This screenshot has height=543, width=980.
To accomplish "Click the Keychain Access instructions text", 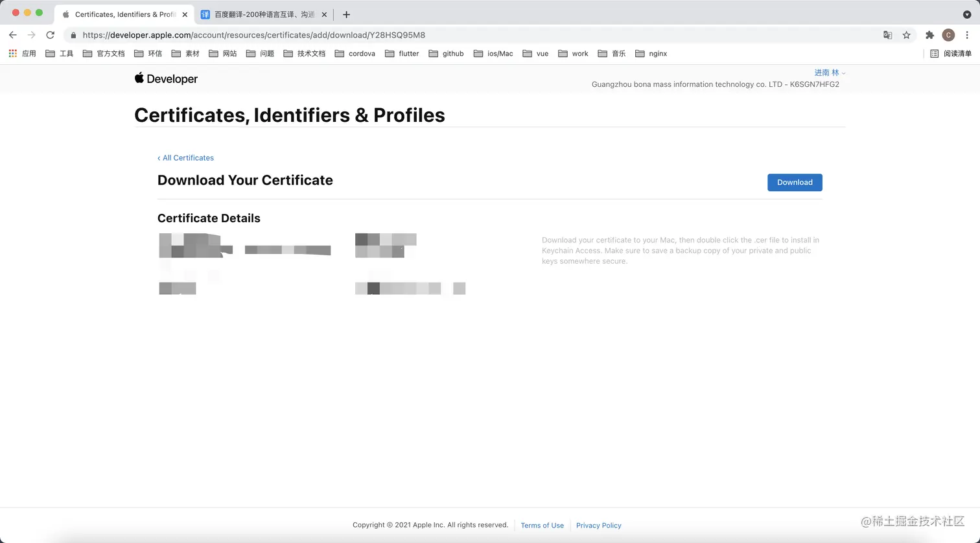I will point(681,251).
